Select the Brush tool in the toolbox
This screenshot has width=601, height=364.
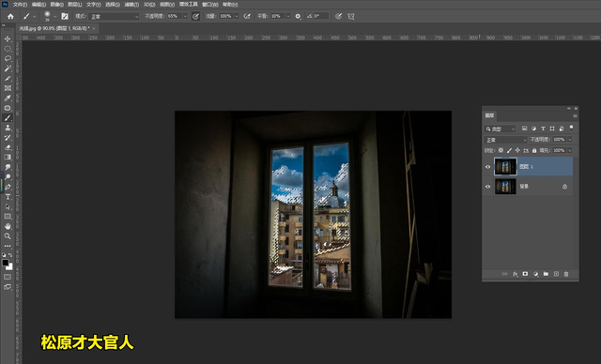pyautogui.click(x=8, y=118)
